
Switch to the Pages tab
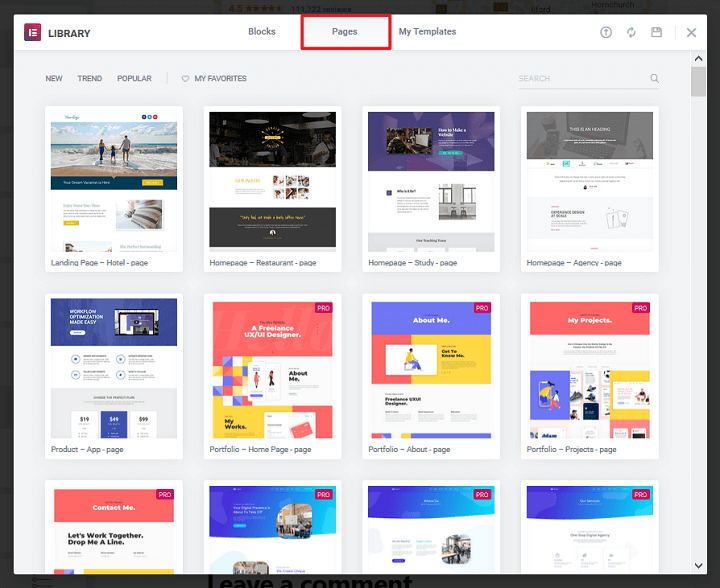(x=345, y=32)
